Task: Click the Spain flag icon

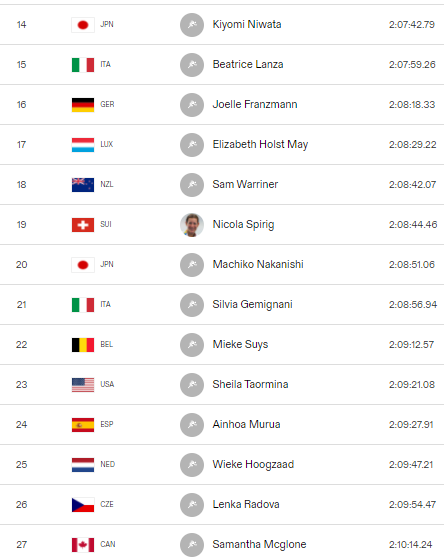Action: click(x=83, y=425)
